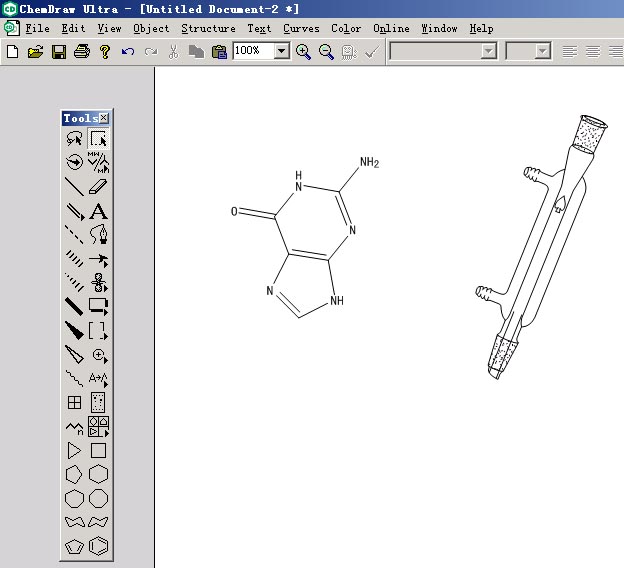Toggle center text alignment in toolbar
Screen dimensions: 624x568
coord(592,51)
